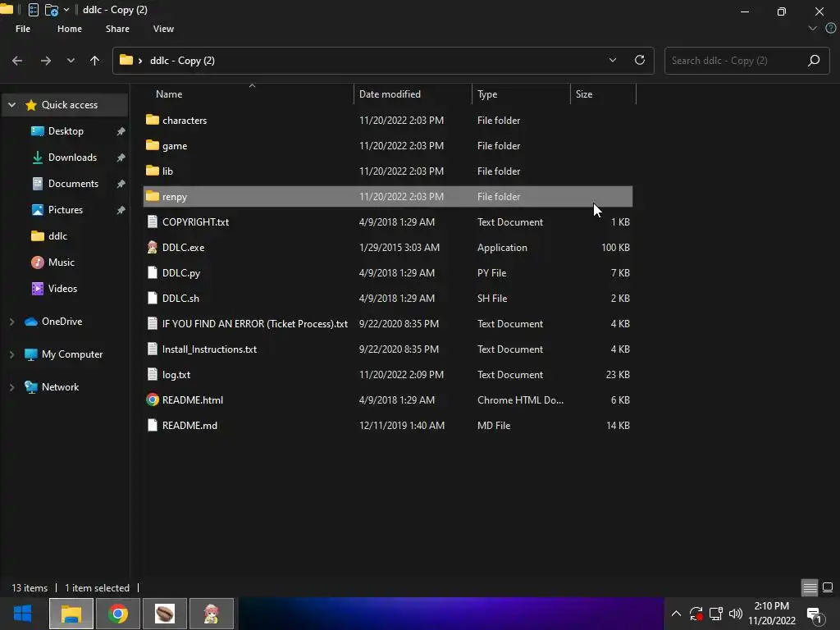Image resolution: width=840 pixels, height=630 pixels.
Task: Select Downloads in Quick access
Action: tap(72, 157)
